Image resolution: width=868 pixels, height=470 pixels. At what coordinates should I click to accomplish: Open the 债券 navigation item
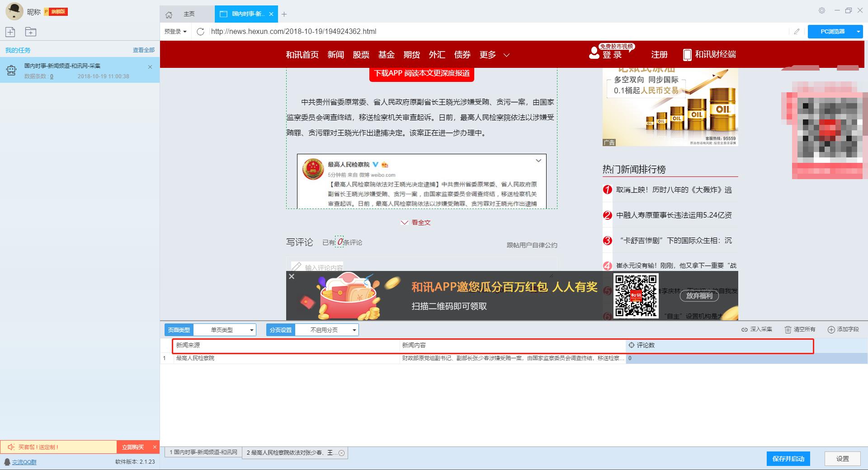[462, 55]
